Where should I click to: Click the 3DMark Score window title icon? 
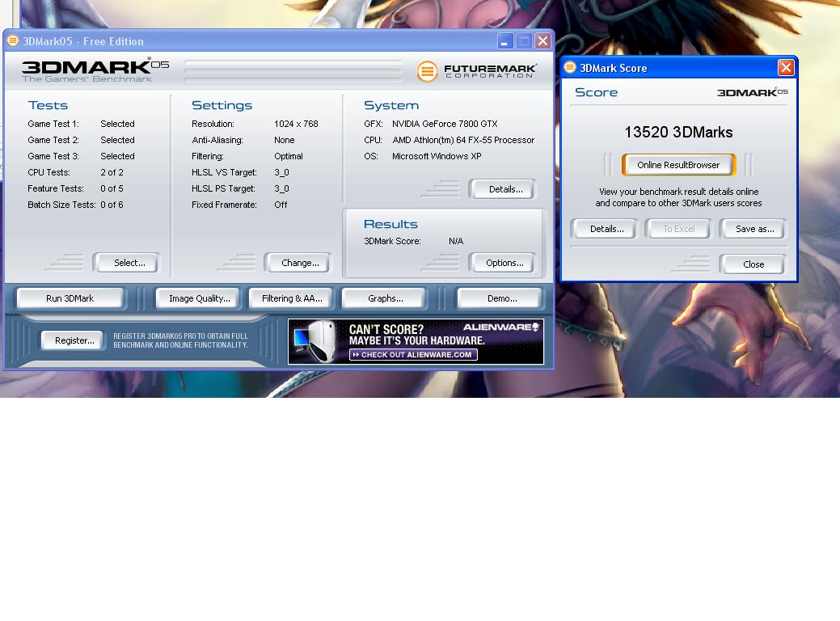click(570, 67)
